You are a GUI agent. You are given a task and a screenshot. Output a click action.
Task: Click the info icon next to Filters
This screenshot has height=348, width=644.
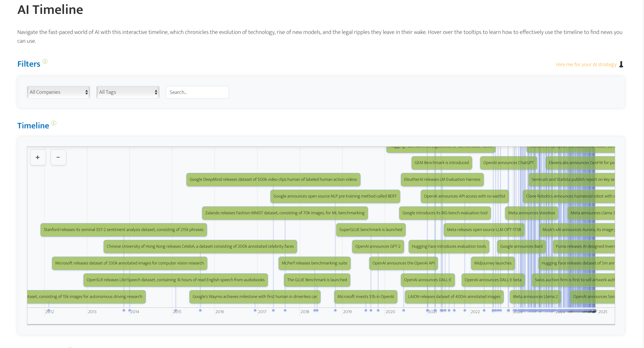click(45, 61)
